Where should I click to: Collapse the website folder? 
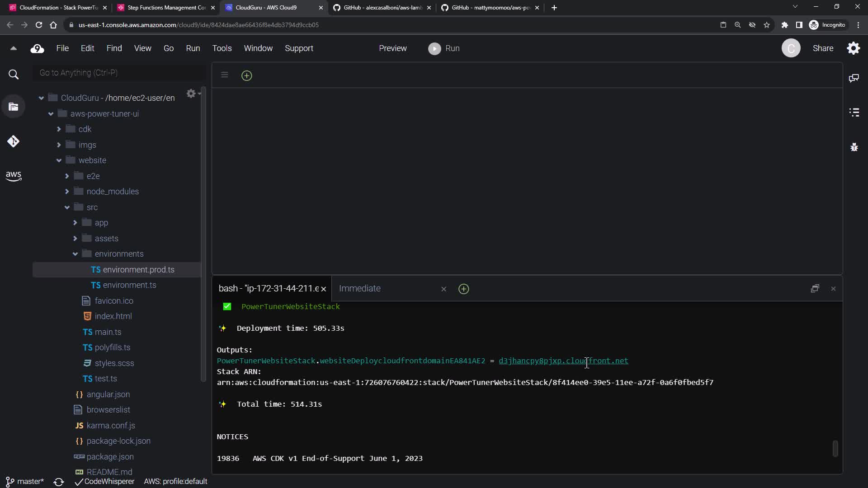(59, 160)
